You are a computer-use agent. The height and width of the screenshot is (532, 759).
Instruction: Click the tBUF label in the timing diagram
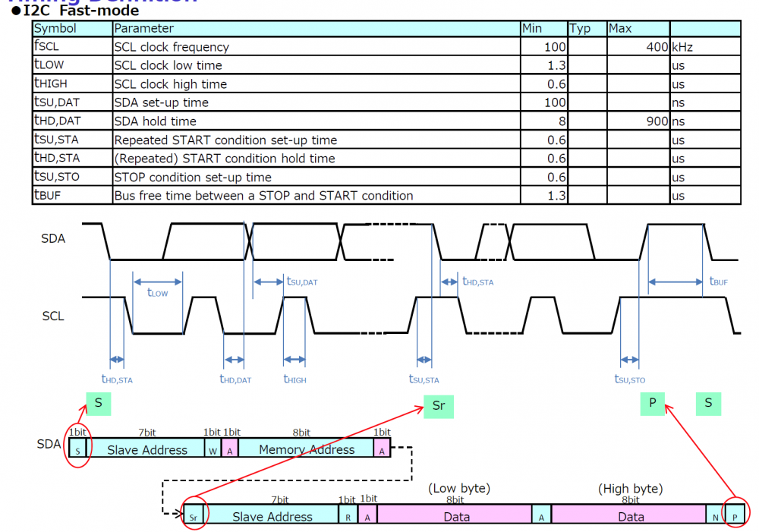pyautogui.click(x=718, y=282)
